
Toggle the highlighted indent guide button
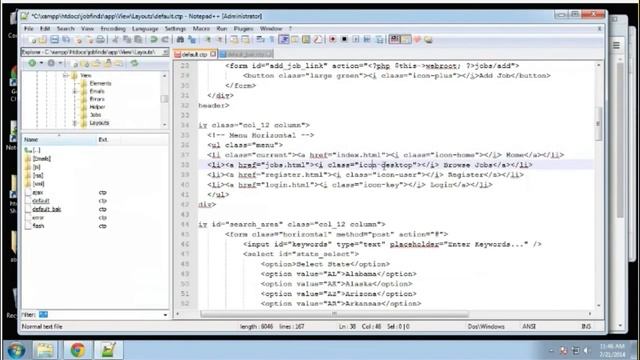pos(283,40)
